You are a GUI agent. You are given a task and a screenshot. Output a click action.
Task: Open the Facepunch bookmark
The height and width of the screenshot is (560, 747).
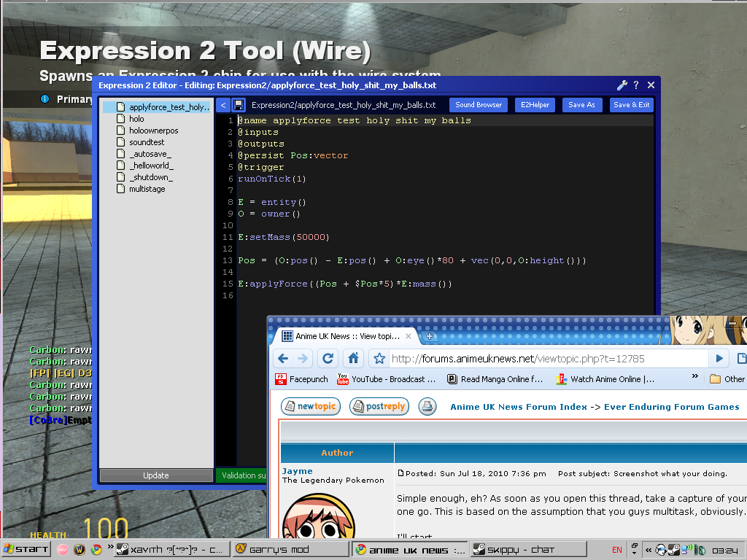pyautogui.click(x=301, y=379)
